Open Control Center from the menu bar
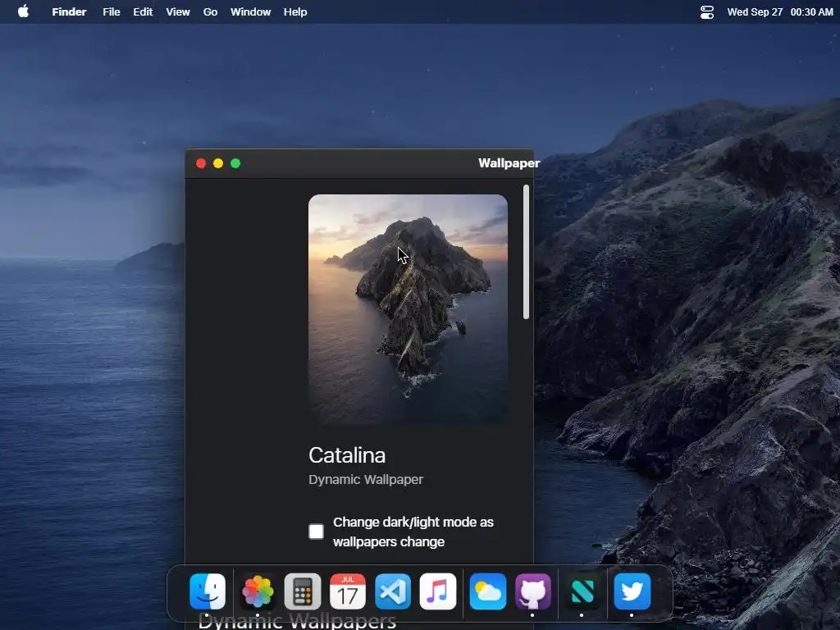 (x=707, y=11)
